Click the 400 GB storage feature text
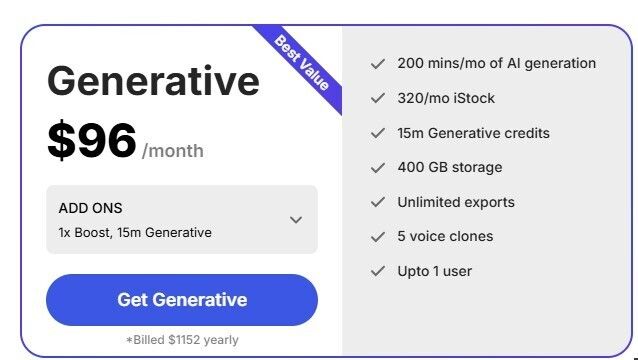638x360 pixels. tap(450, 167)
